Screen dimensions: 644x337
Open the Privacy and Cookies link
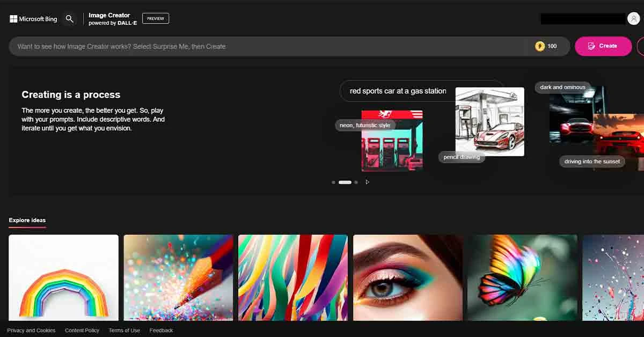(31, 331)
